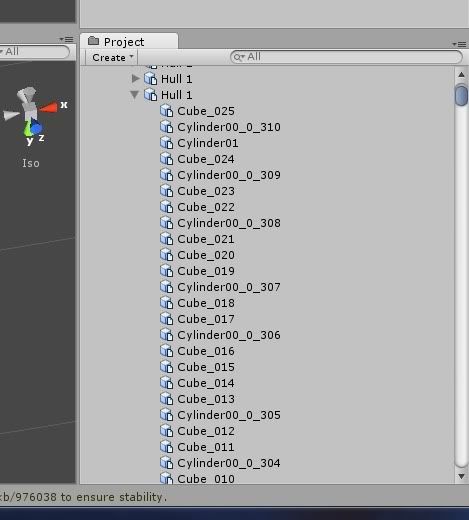Expand the collapsed Hull 1 item
Screen dimensions: 469x520
[135, 79]
